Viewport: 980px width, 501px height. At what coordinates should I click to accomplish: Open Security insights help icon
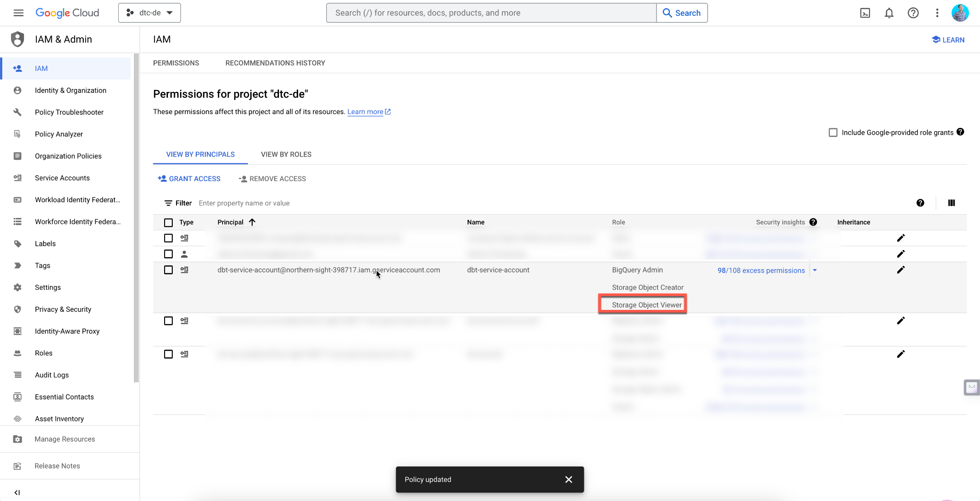(813, 222)
